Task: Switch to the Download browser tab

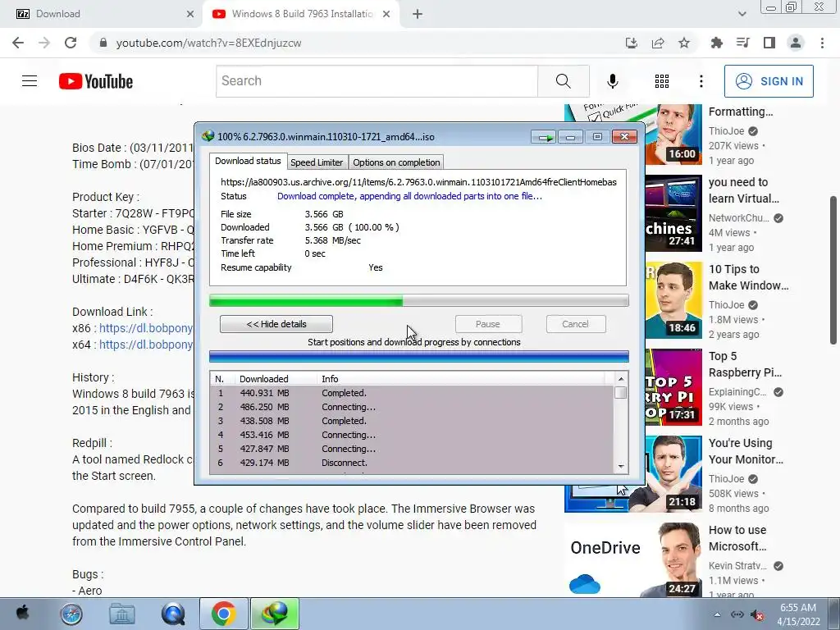Action: tap(102, 15)
